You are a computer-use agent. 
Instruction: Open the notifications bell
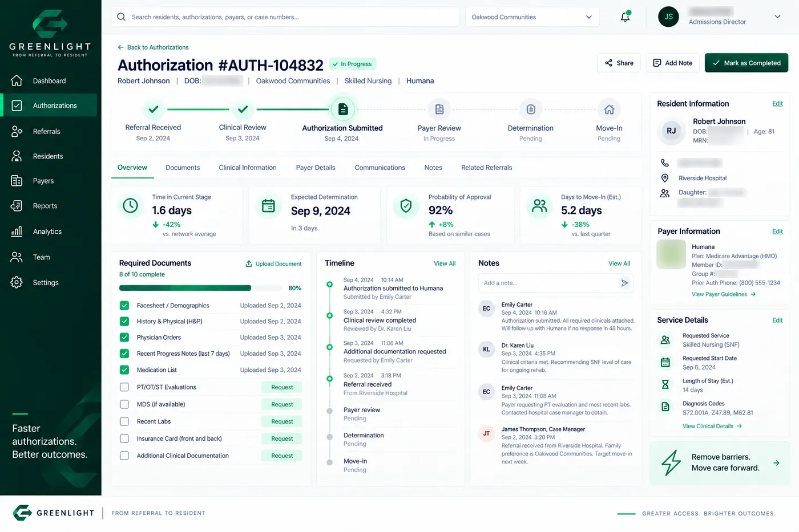click(x=626, y=17)
